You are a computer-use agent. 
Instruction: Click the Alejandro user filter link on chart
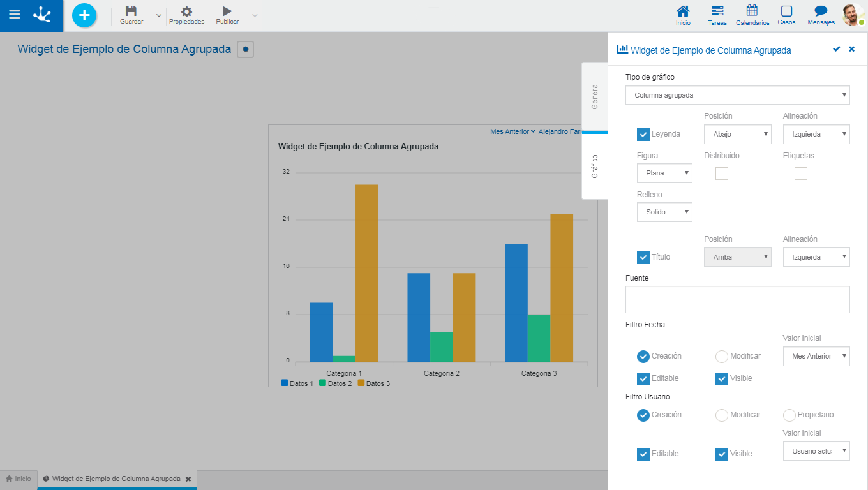[560, 131]
